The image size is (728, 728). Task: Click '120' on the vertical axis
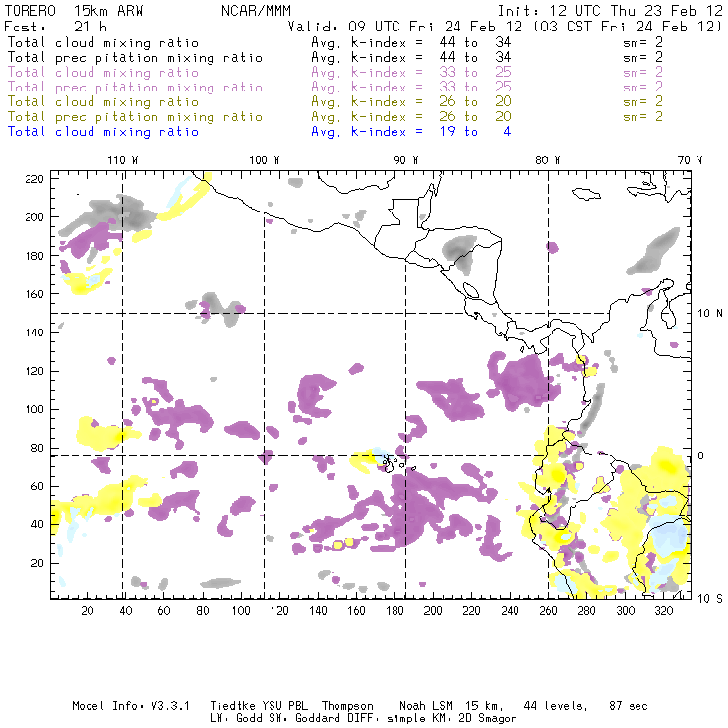coord(33,371)
